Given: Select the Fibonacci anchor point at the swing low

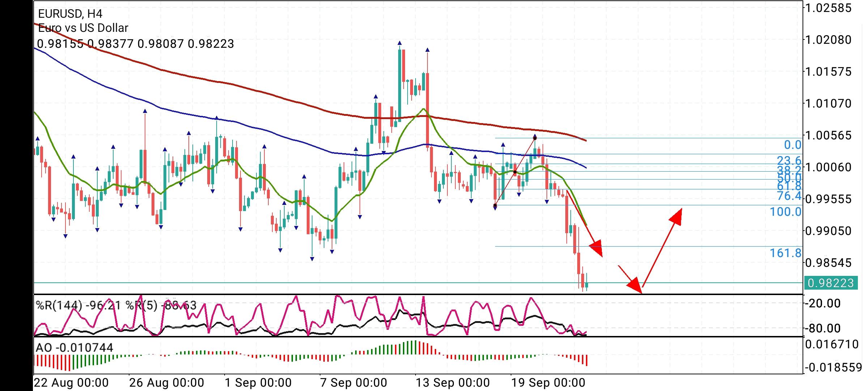Looking at the screenshot, I should pyautogui.click(x=495, y=206).
